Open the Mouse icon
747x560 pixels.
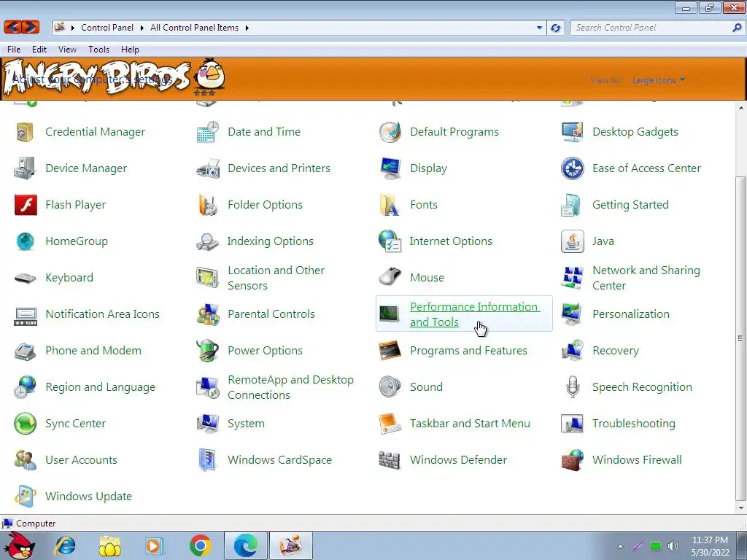[x=390, y=278]
